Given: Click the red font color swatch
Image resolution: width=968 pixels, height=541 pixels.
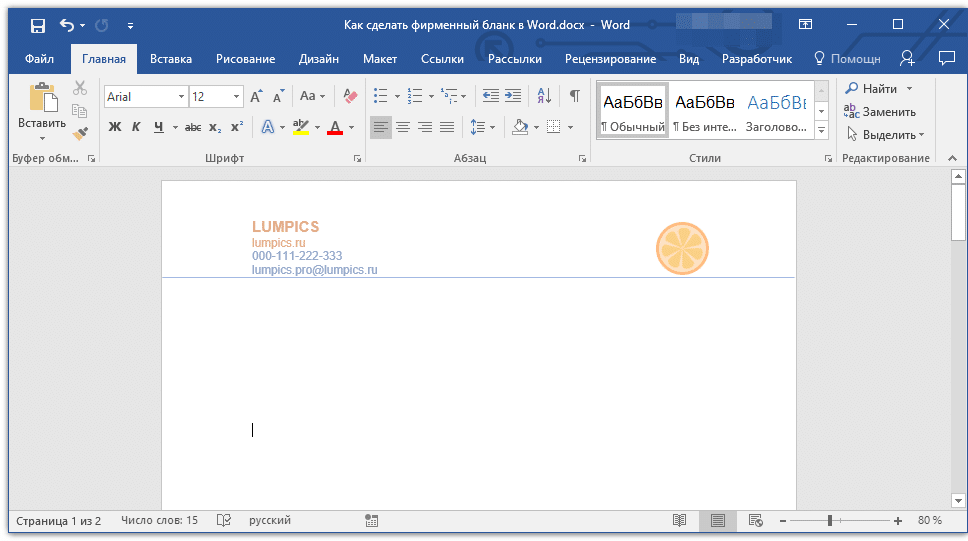Looking at the screenshot, I should 334,127.
